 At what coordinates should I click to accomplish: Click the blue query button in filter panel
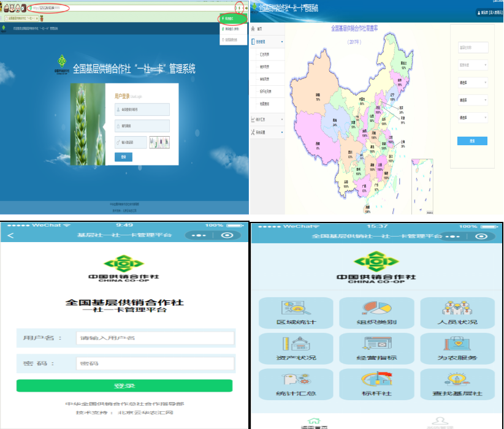coord(472,141)
